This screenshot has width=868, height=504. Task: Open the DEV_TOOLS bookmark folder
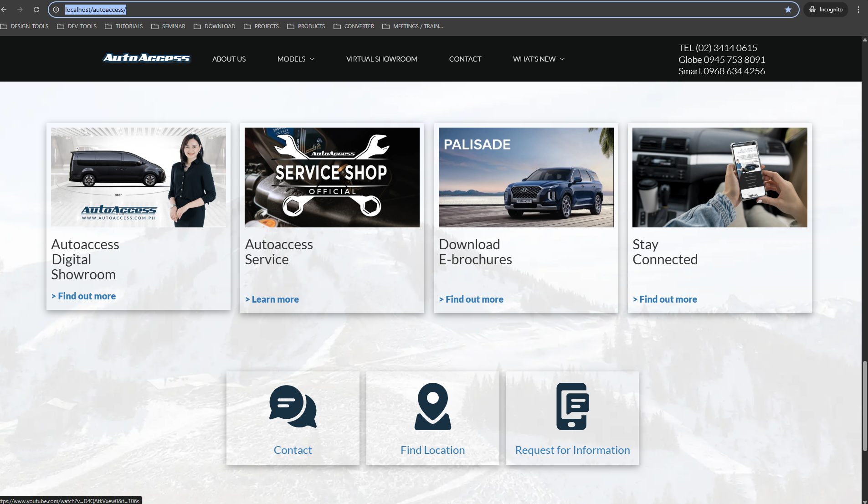pyautogui.click(x=77, y=26)
